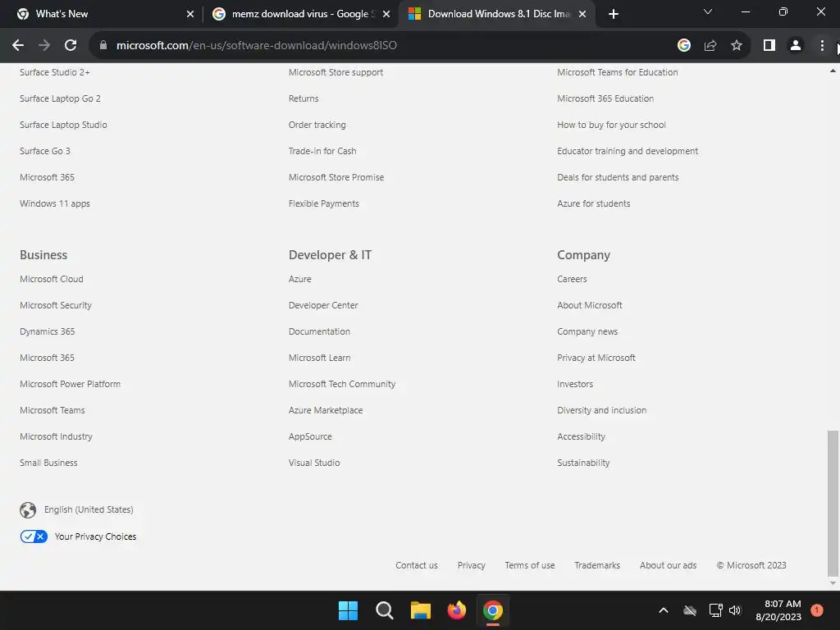Open the Contact us footer link
840x630 pixels.
coord(416,565)
